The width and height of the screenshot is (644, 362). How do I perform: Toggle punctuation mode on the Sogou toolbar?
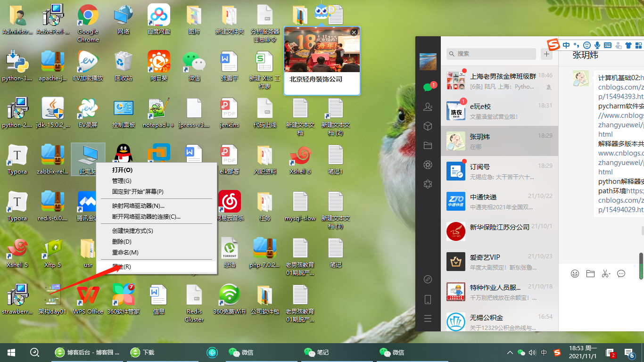pyautogui.click(x=576, y=45)
